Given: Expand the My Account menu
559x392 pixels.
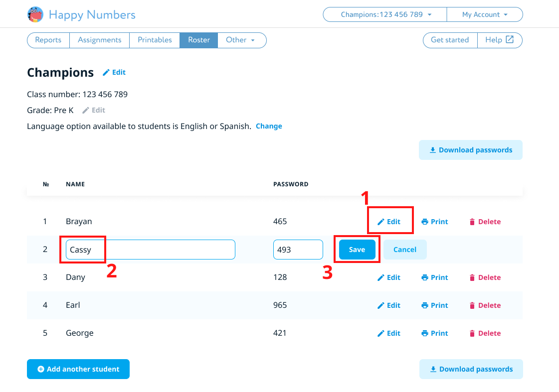Looking at the screenshot, I should coord(484,14).
